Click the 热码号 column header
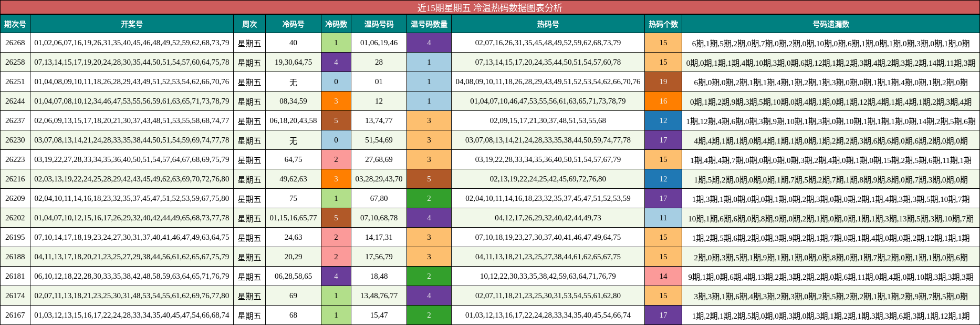 tap(548, 24)
